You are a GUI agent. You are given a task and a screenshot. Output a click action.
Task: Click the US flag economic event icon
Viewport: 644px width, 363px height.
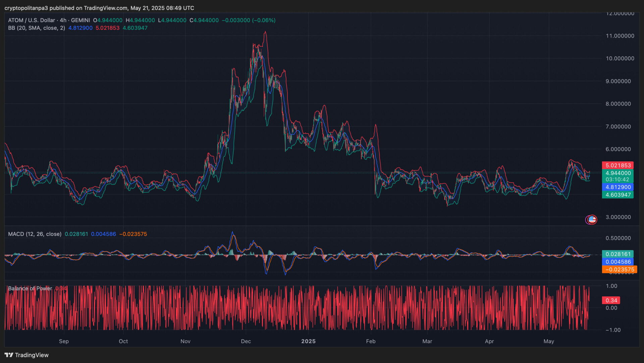point(592,220)
